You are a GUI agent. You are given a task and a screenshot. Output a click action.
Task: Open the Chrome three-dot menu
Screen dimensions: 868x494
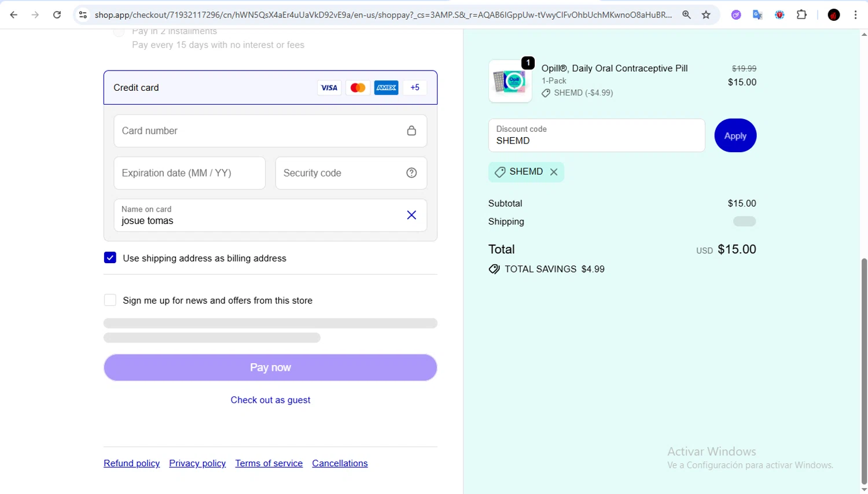[x=855, y=15]
